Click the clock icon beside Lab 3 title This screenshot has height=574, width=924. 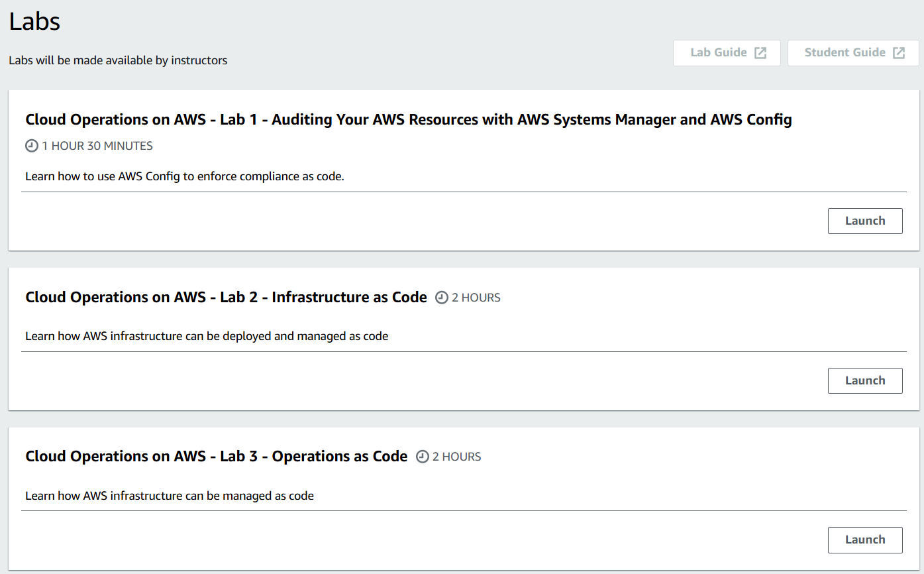pos(423,457)
